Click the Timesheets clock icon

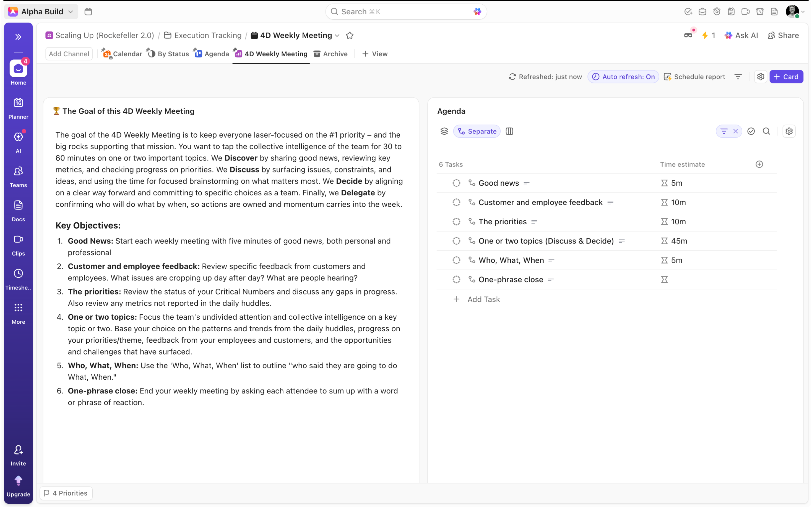click(x=18, y=274)
